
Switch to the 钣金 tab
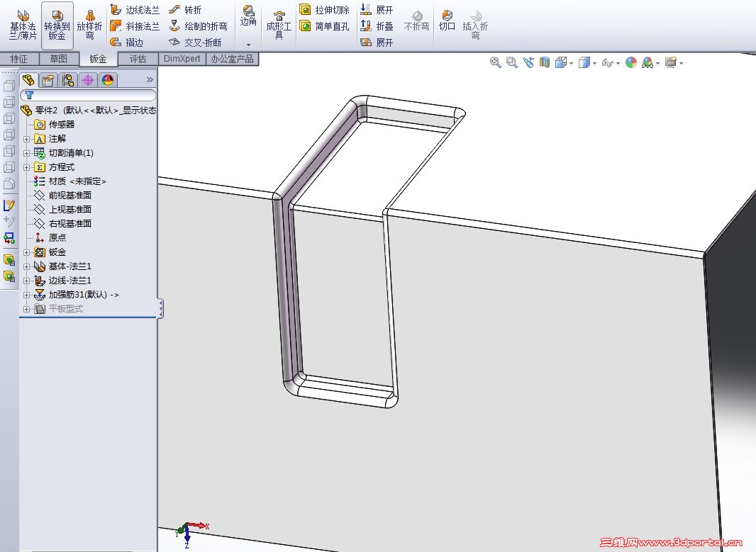pyautogui.click(x=98, y=59)
